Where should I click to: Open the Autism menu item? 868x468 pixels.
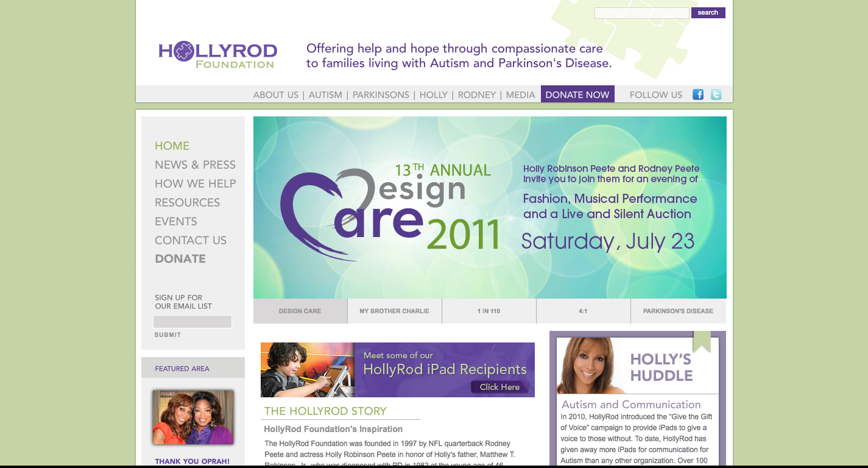coord(325,95)
